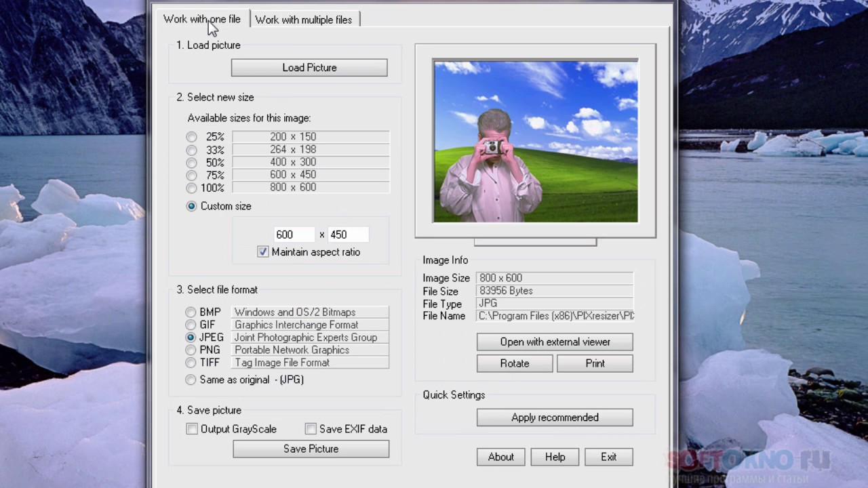Open the Work with one file tab
This screenshot has width=868, height=488.
(202, 19)
